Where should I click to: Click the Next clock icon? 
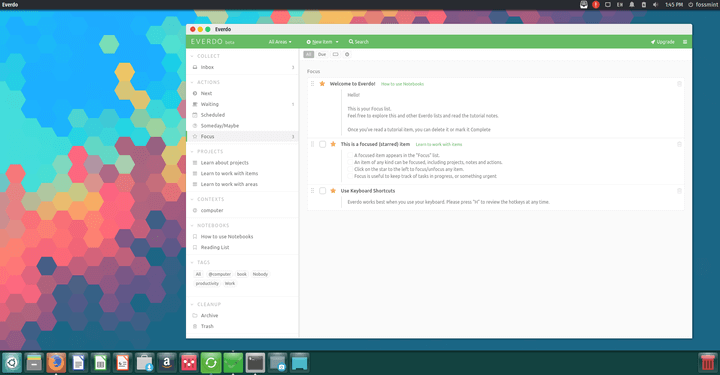195,93
